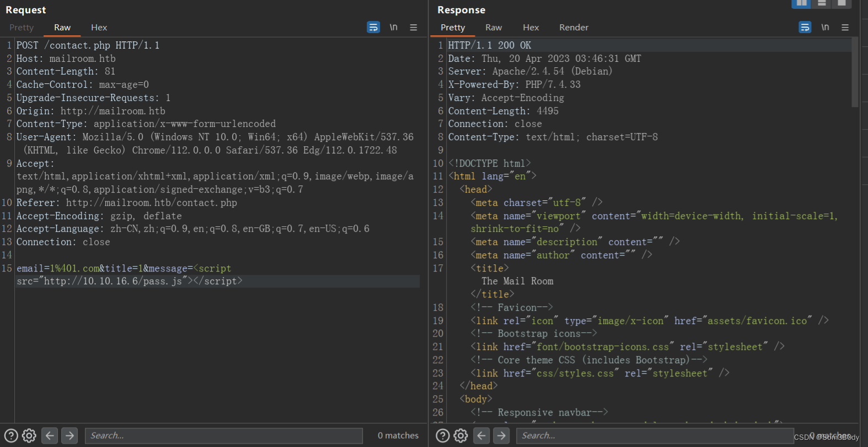Screen dimensions: 868x447
Task: Click the 'Host: mailroom.htb' header line
Action: tap(66, 58)
